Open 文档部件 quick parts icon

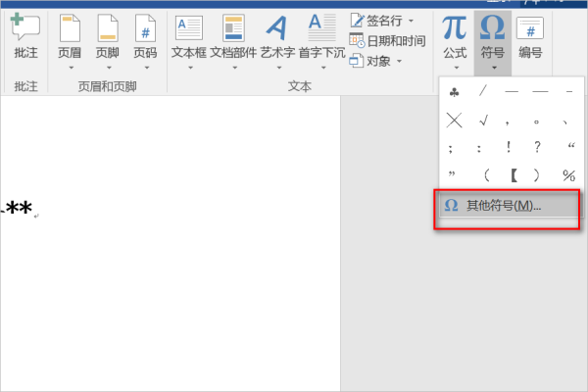233,27
